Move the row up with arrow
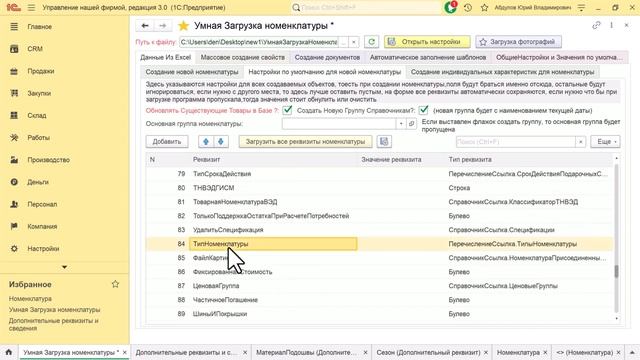 pyautogui.click(x=206, y=142)
